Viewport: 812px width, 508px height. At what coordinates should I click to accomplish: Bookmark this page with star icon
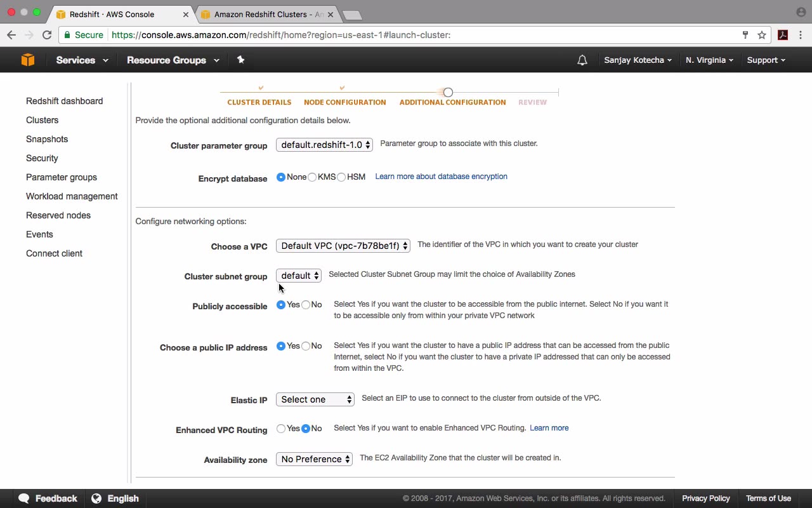pyautogui.click(x=762, y=35)
